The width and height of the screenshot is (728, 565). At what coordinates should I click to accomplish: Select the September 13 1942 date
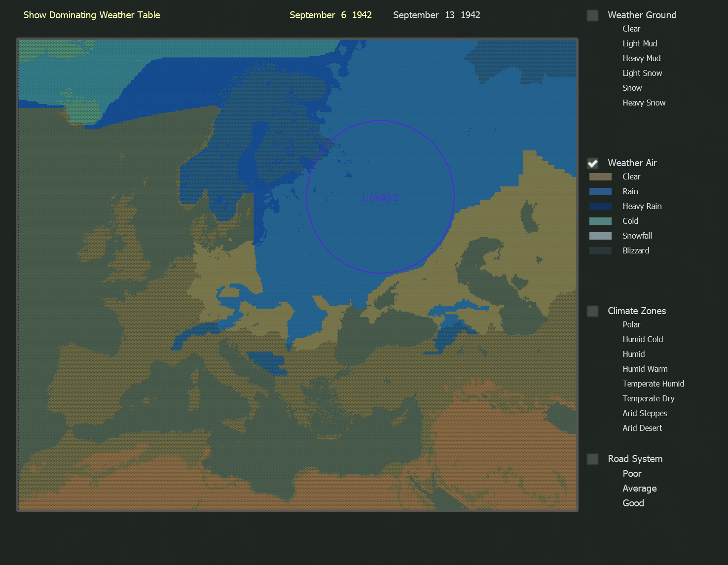tap(437, 15)
